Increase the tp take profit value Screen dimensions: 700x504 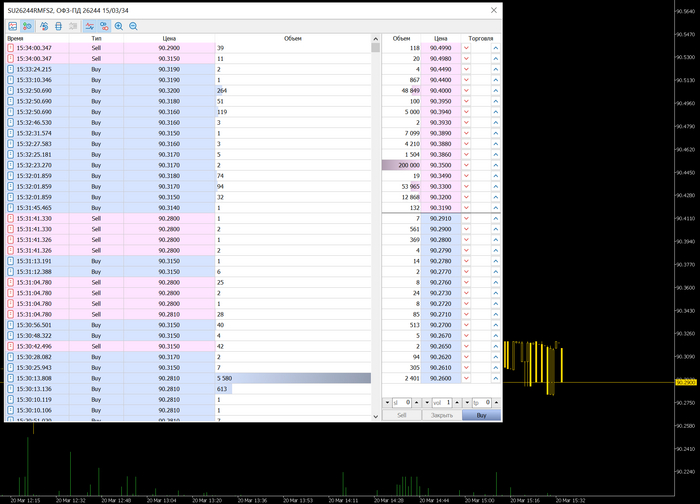pos(496,403)
